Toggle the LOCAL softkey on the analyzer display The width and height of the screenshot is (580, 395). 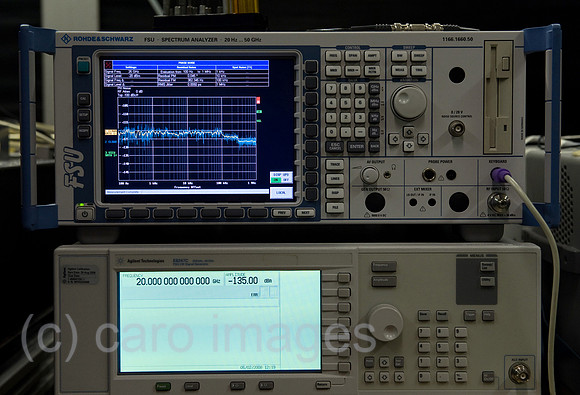tap(281, 192)
